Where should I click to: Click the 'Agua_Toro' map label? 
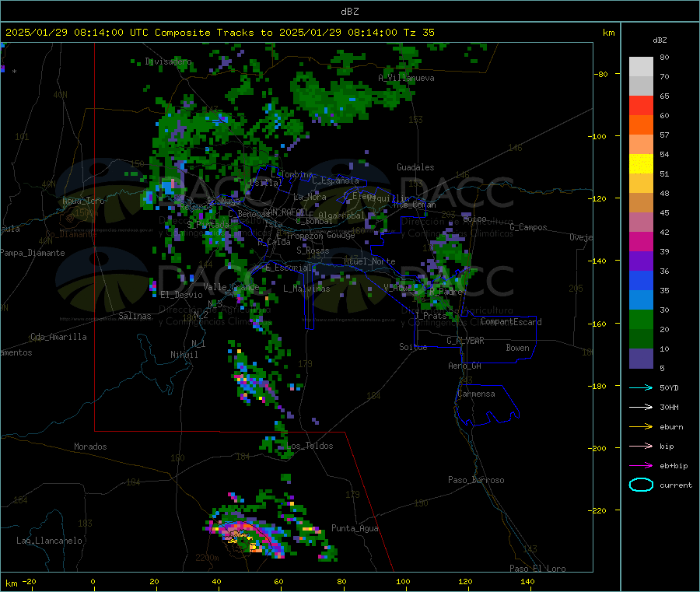coord(83,201)
